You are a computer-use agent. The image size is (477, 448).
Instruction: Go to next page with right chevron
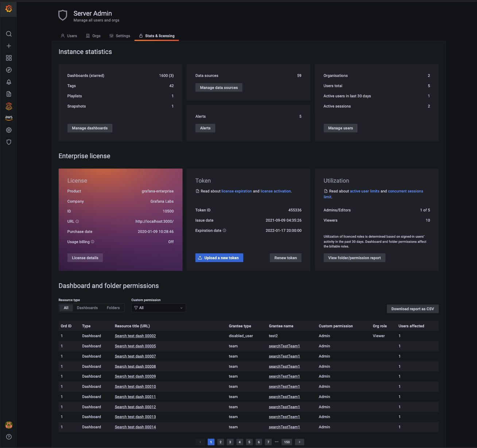pyautogui.click(x=299, y=442)
